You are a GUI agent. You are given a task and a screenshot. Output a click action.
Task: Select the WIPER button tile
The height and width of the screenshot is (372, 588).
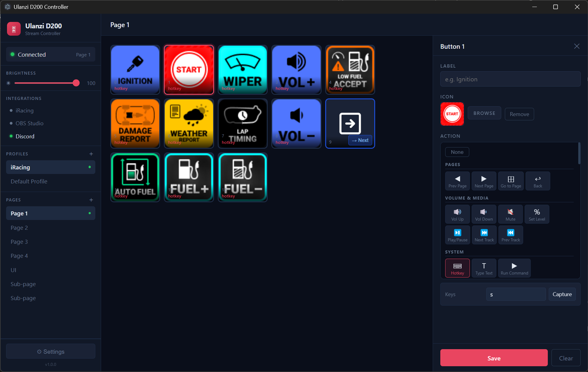243,70
